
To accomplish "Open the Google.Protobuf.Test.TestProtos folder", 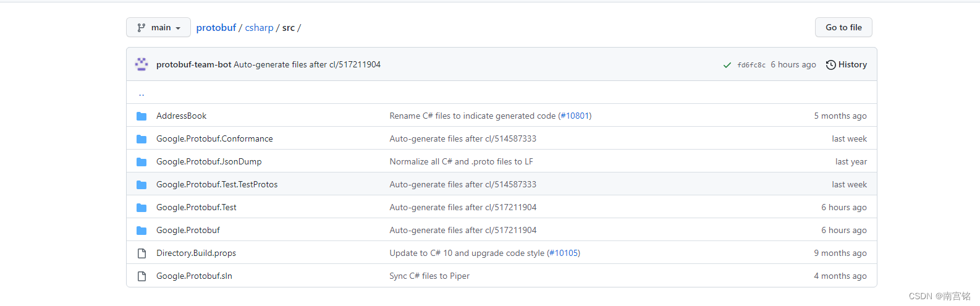I will click(217, 185).
